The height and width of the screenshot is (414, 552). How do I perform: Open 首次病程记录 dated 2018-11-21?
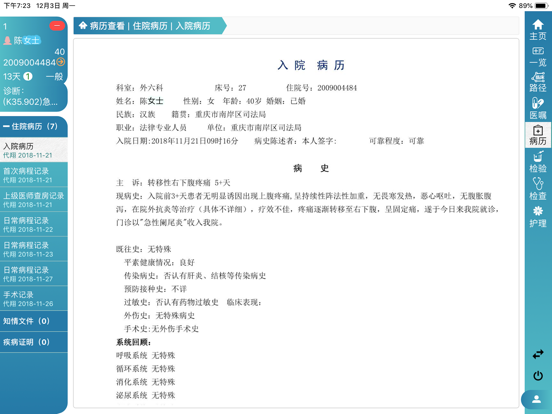pyautogui.click(x=34, y=175)
